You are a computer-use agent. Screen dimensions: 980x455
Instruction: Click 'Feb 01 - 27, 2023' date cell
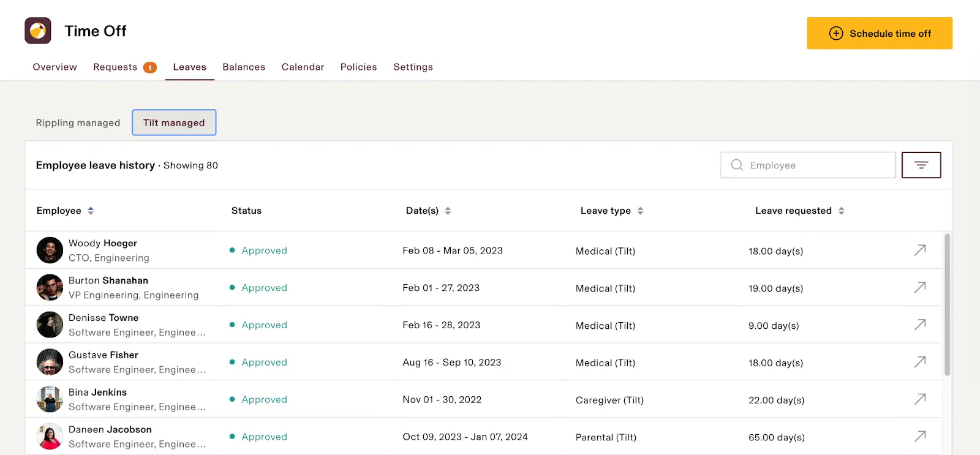(x=441, y=288)
